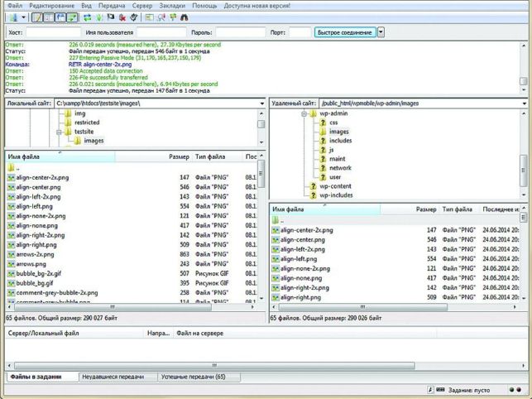Toggle remote directory tree display
This screenshot has width=532, height=399.
pos(60,17)
